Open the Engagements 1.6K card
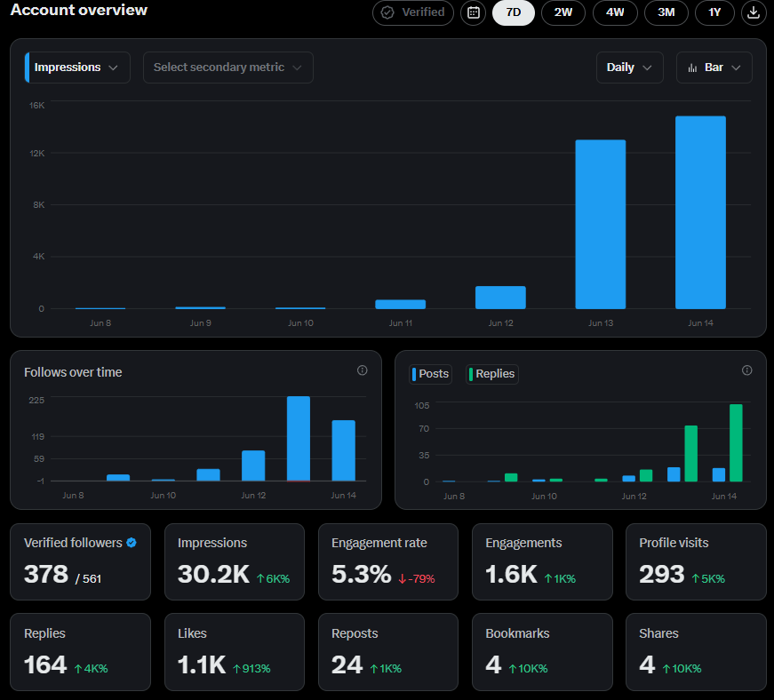 tap(542, 562)
